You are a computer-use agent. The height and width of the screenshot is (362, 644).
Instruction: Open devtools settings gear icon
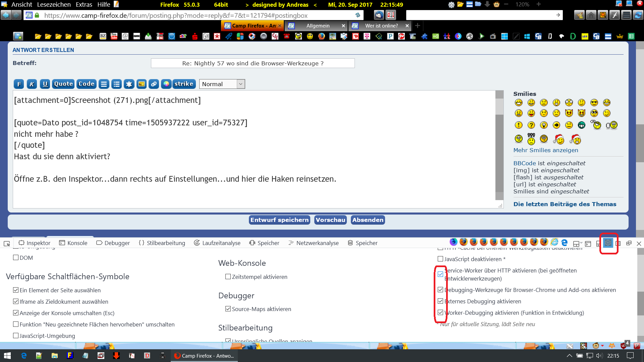click(608, 243)
